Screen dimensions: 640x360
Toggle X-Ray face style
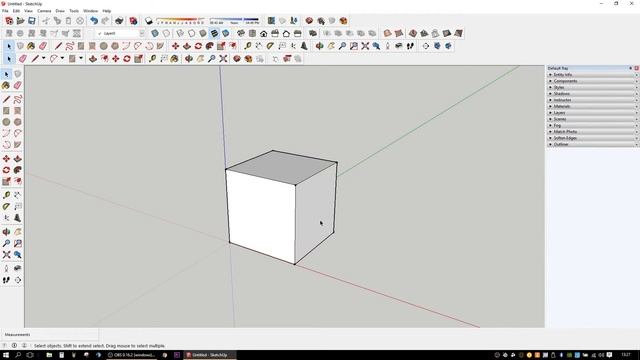(155, 33)
